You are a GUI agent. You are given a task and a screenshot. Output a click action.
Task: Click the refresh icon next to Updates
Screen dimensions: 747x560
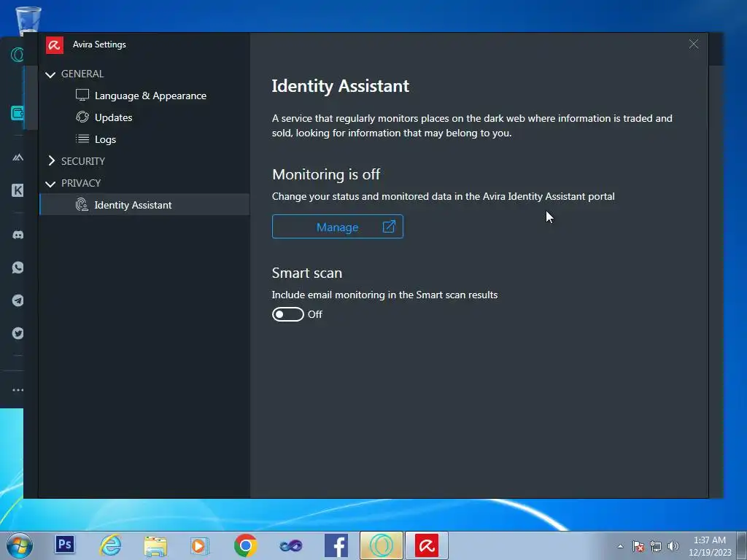pos(82,117)
